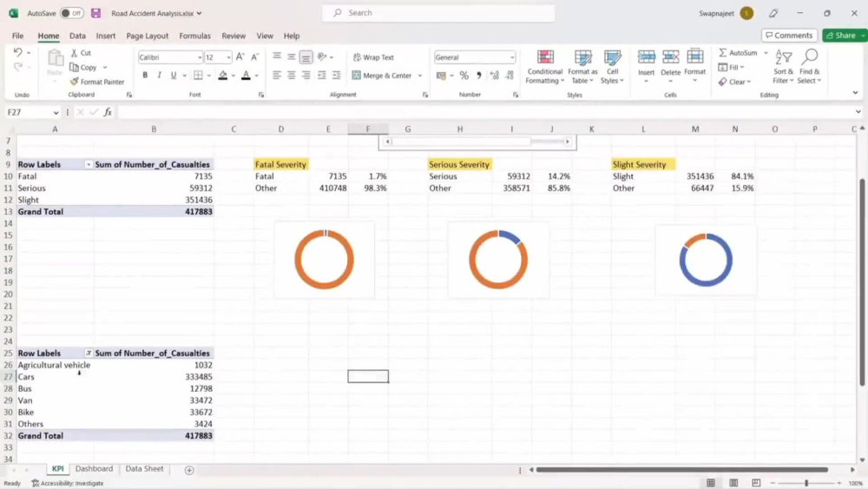Click Accessibility: Investigate in status bar
The width and height of the screenshot is (868, 489).
[68, 483]
